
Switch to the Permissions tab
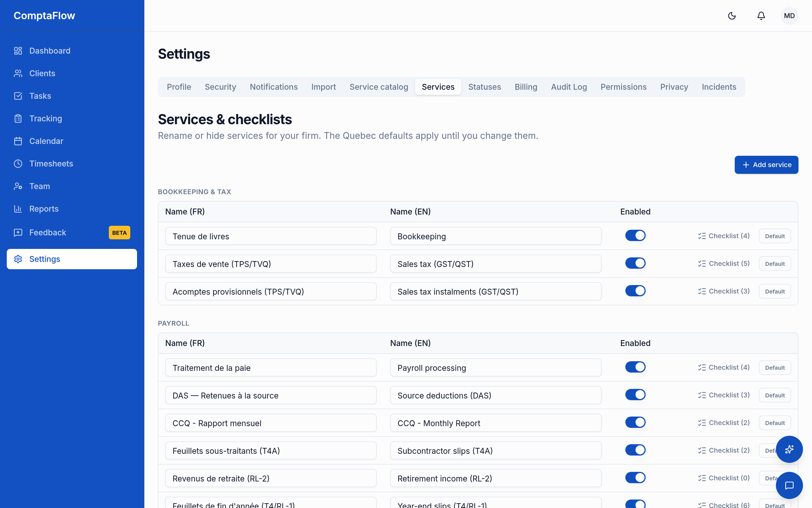point(623,87)
